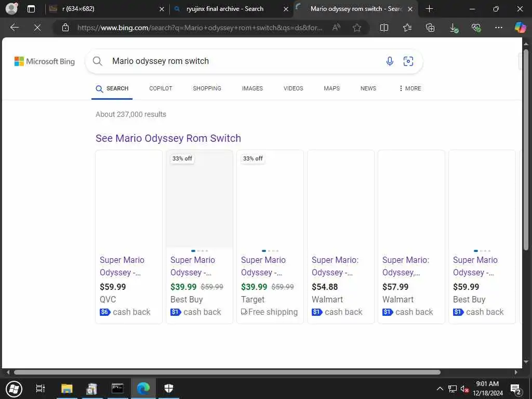Start voice search with microphone icon
Viewport: 532px width, 399px height.
point(390,61)
